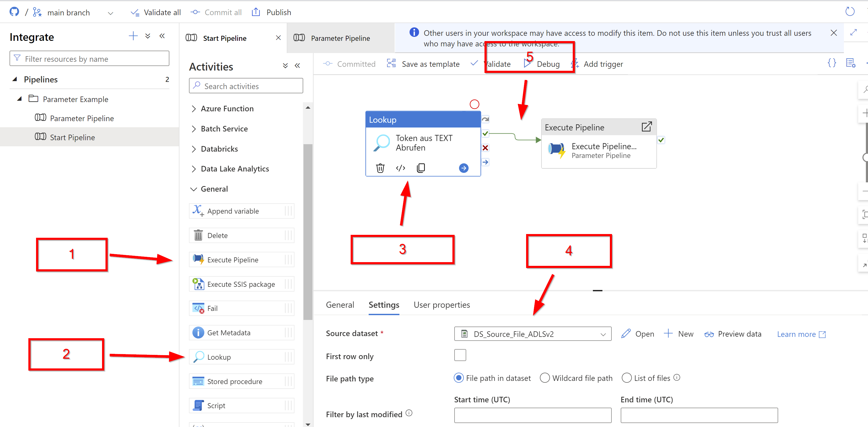Select the Get Metadata activity
868x427 pixels.
(241, 333)
